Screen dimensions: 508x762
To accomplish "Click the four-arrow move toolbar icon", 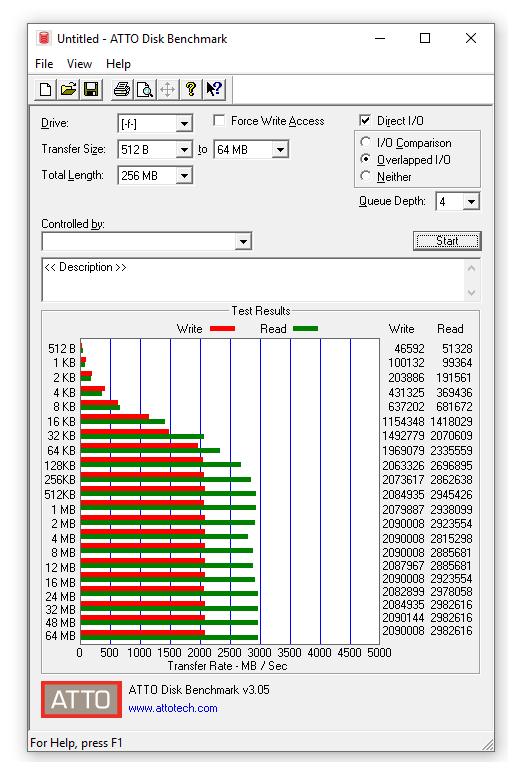I will (x=168, y=89).
